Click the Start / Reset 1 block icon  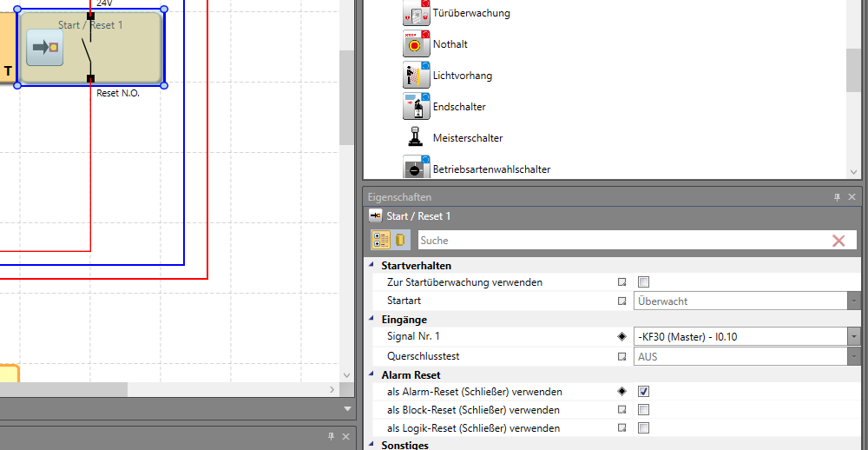point(44,48)
